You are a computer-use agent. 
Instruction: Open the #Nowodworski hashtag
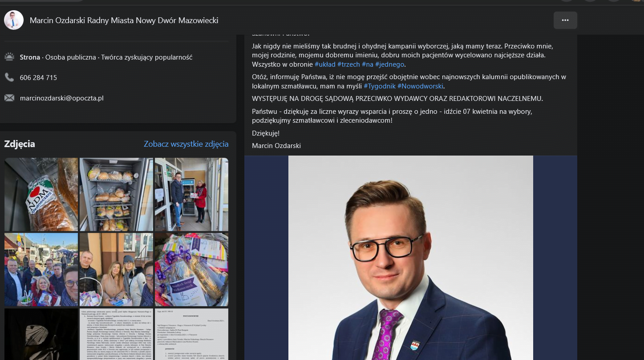click(x=420, y=86)
